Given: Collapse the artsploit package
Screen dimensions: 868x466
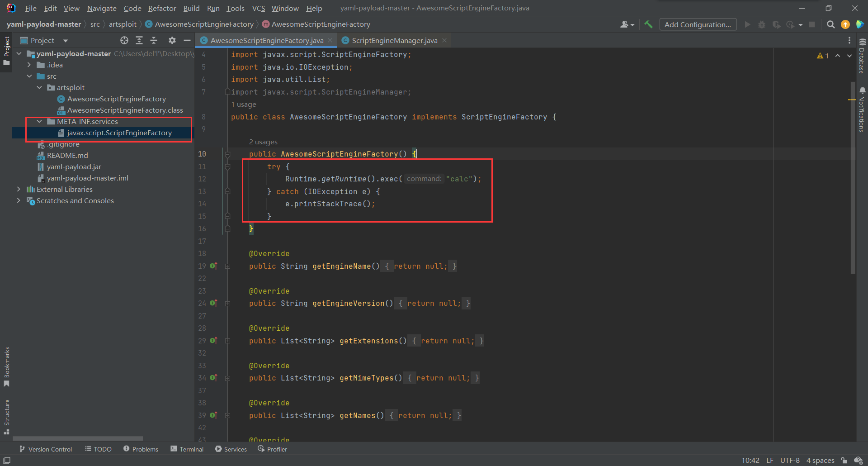Looking at the screenshot, I should pos(39,87).
